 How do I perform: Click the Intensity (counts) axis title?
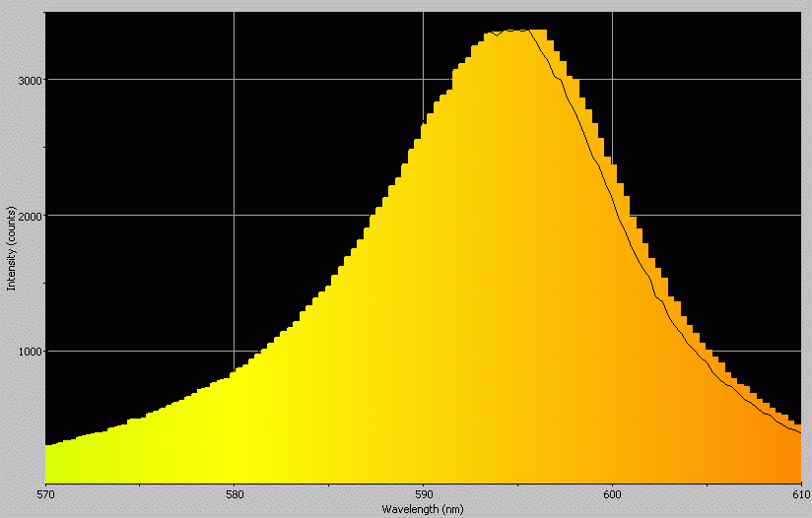11,248
